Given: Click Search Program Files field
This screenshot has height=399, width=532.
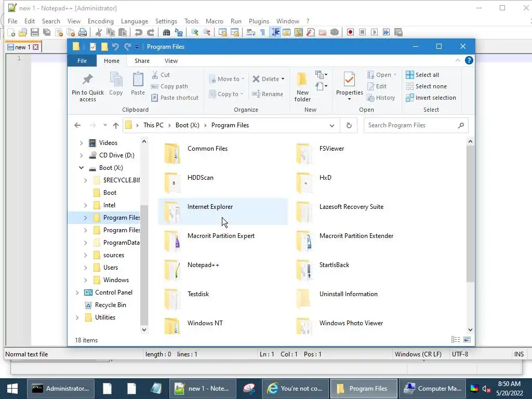Looking at the screenshot, I should [x=416, y=125].
